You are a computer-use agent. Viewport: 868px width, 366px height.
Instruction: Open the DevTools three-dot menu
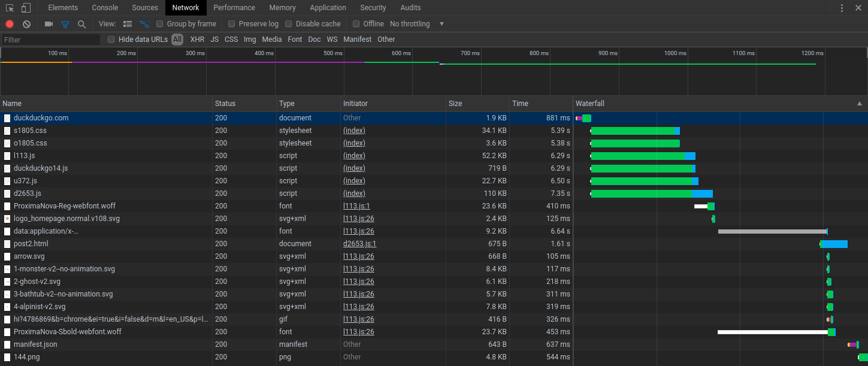click(842, 8)
